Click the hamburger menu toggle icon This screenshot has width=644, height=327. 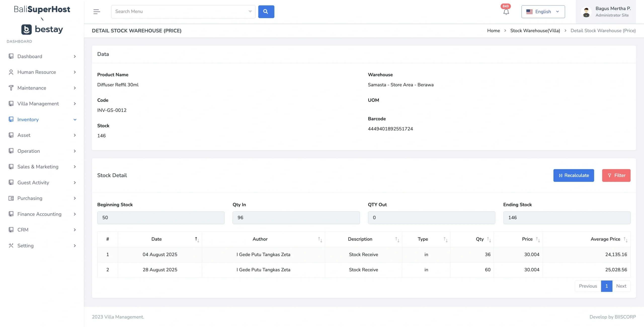click(x=97, y=12)
